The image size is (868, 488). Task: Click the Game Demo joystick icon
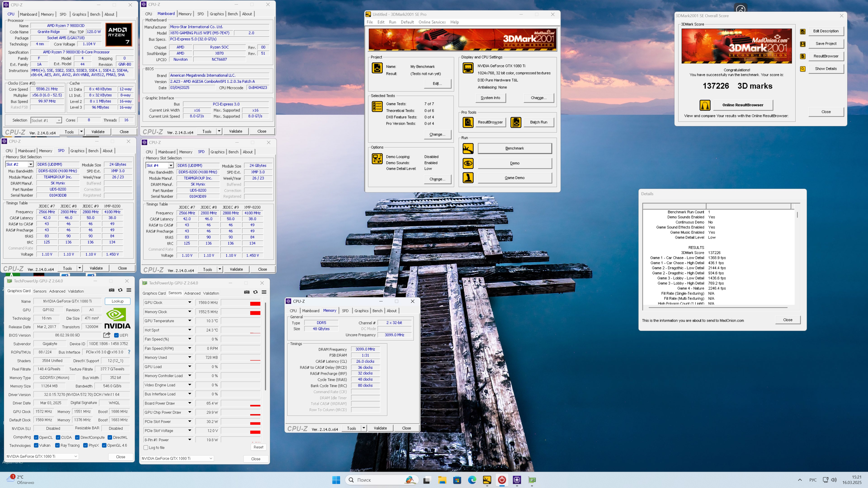(x=468, y=178)
